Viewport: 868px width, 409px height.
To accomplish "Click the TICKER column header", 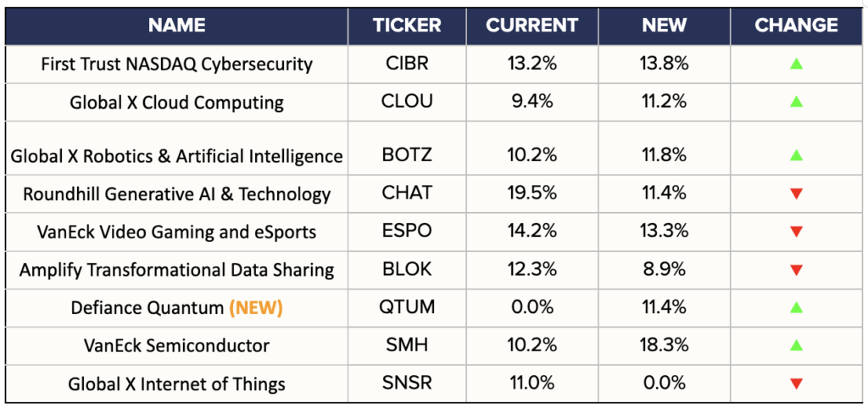I will click(407, 25).
